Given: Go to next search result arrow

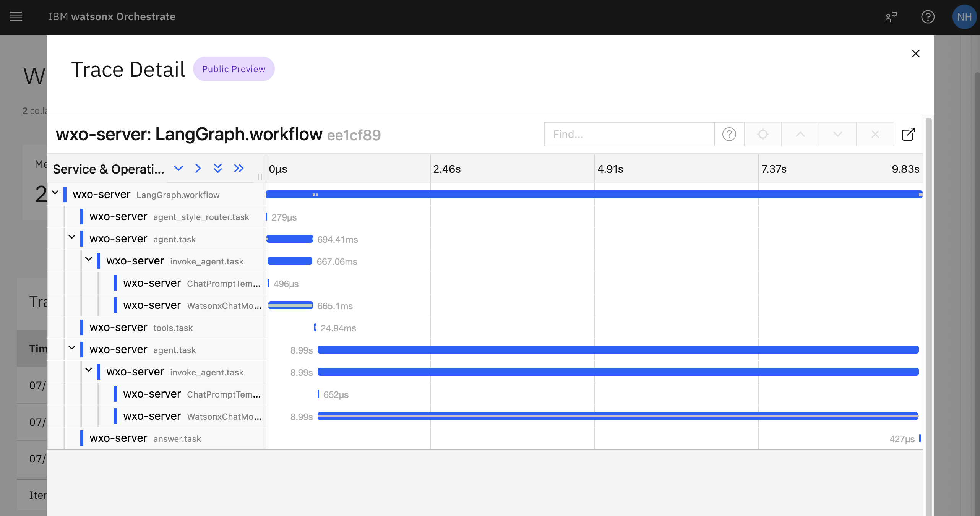Looking at the screenshot, I should [x=838, y=134].
